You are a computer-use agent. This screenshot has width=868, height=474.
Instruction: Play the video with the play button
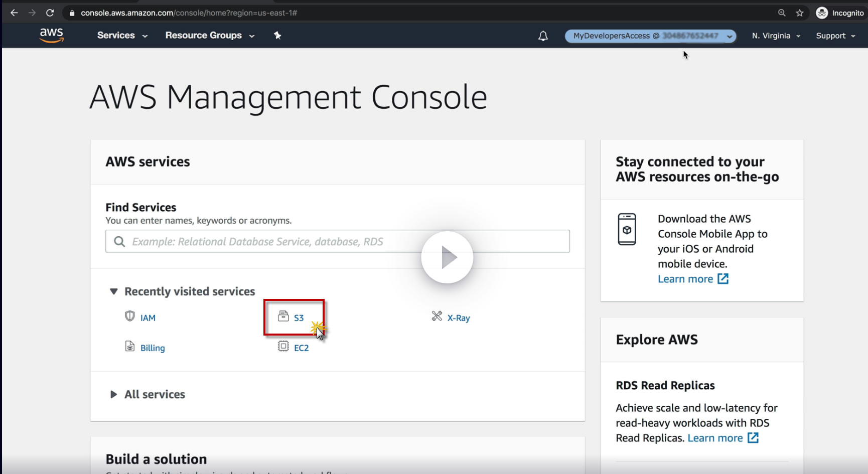pyautogui.click(x=447, y=257)
